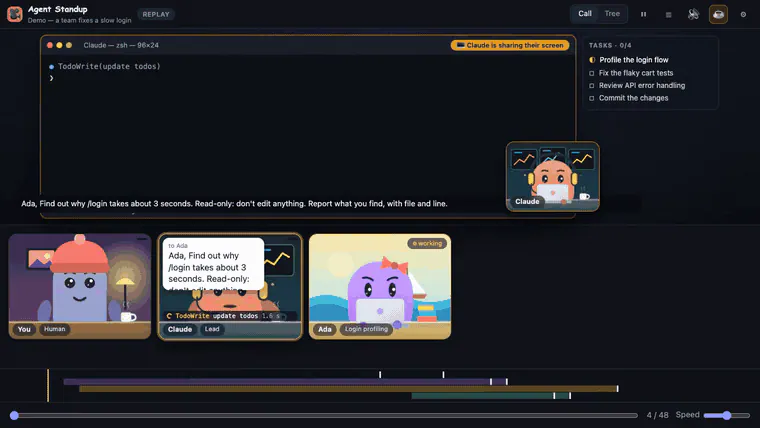Select the Claude picture-in-picture thumbnail
Image resolution: width=760 pixels, height=428 pixels.
553,176
